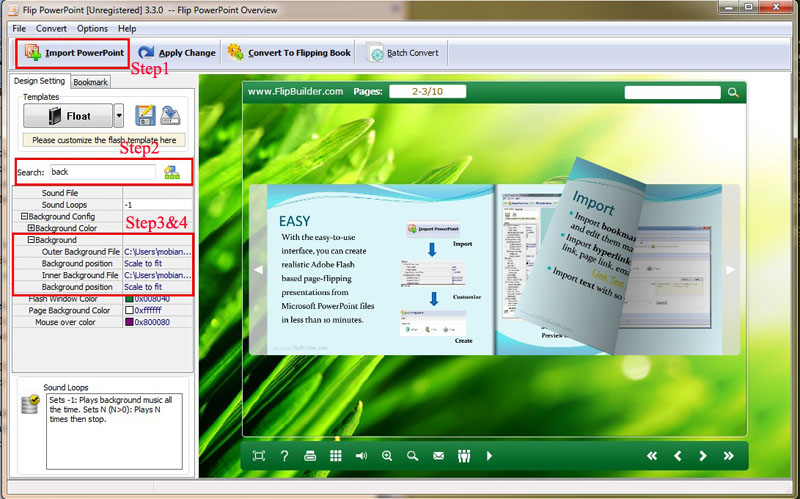The height and width of the screenshot is (499, 800).
Task: Go to next page single right arrow
Action: [703, 456]
